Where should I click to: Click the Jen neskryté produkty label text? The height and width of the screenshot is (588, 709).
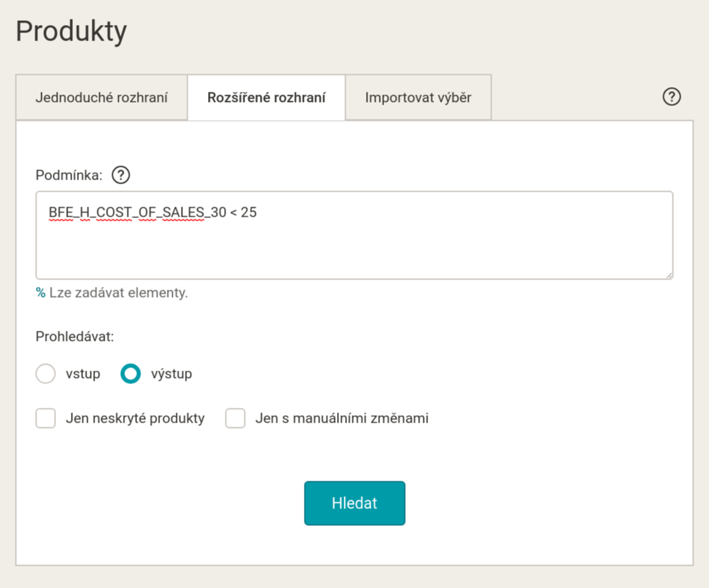coord(135,419)
